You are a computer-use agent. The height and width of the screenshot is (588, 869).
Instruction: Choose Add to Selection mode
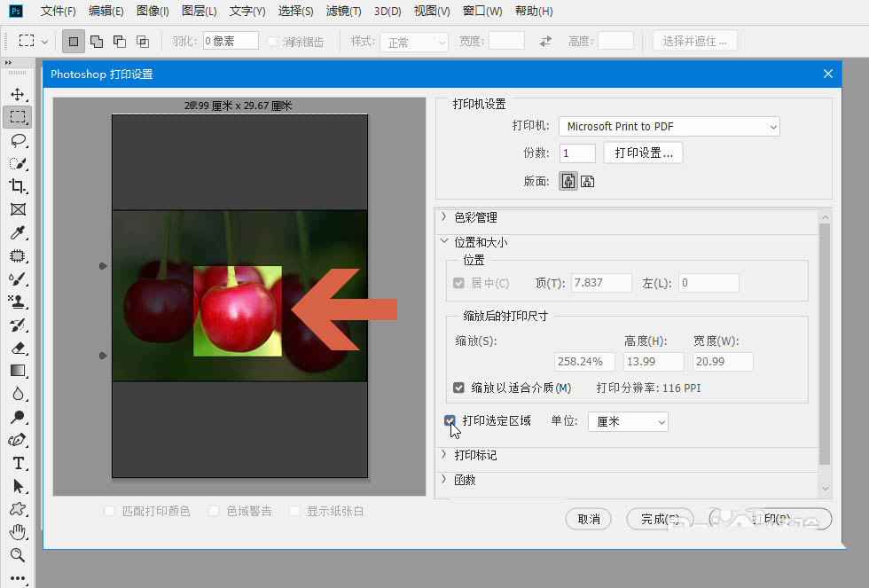(x=97, y=42)
